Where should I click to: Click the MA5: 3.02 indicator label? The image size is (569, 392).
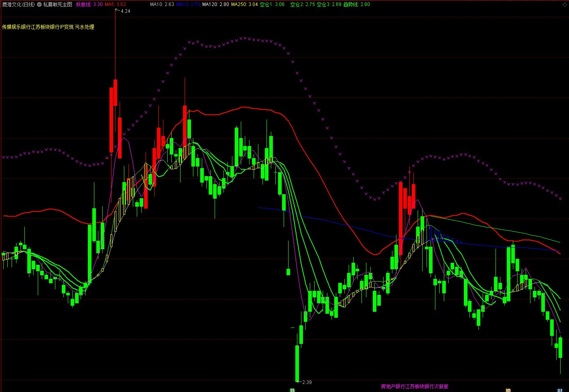pos(116,4)
